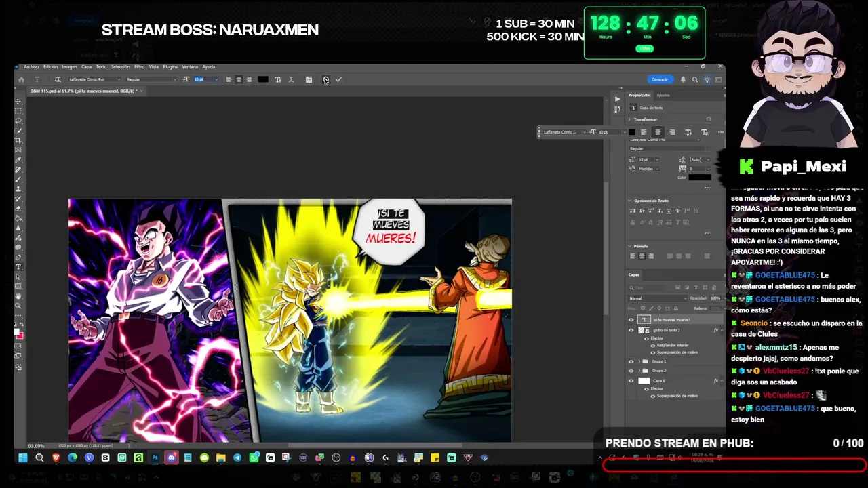868x488 pixels.
Task: Click the Home icon in options bar
Action: (x=21, y=79)
